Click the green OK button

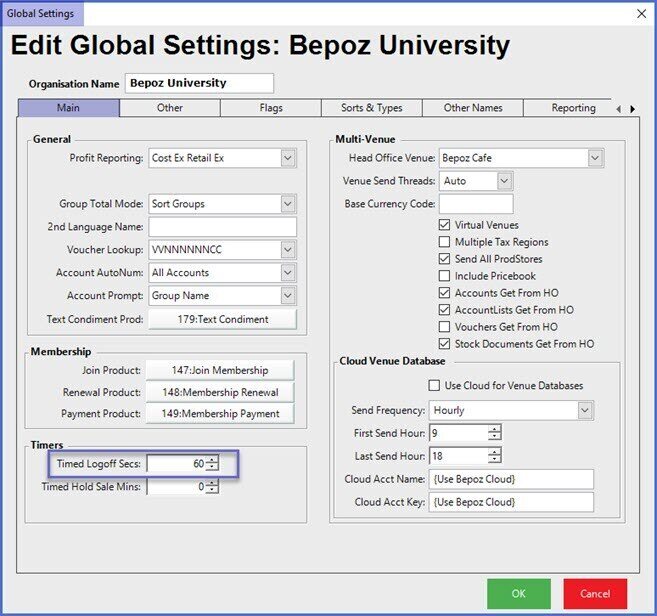tap(518, 593)
